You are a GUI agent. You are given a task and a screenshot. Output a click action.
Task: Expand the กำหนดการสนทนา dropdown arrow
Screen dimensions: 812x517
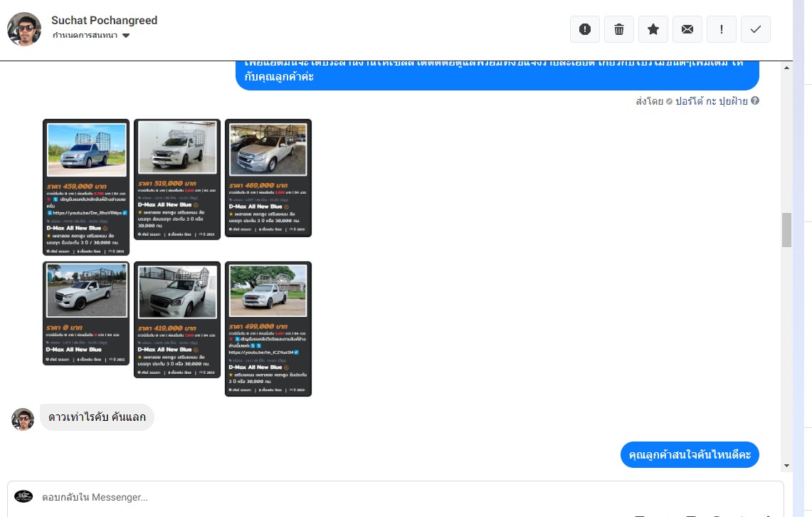coord(126,36)
